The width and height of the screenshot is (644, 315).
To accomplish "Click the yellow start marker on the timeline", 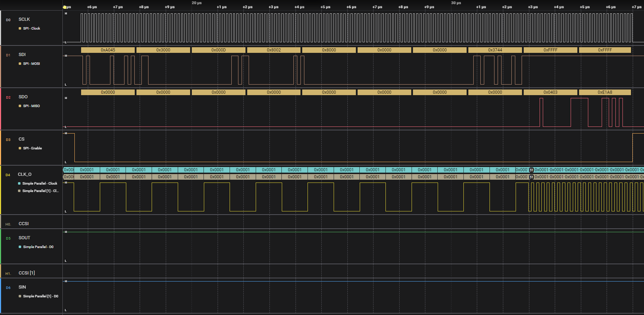I will point(65,7).
